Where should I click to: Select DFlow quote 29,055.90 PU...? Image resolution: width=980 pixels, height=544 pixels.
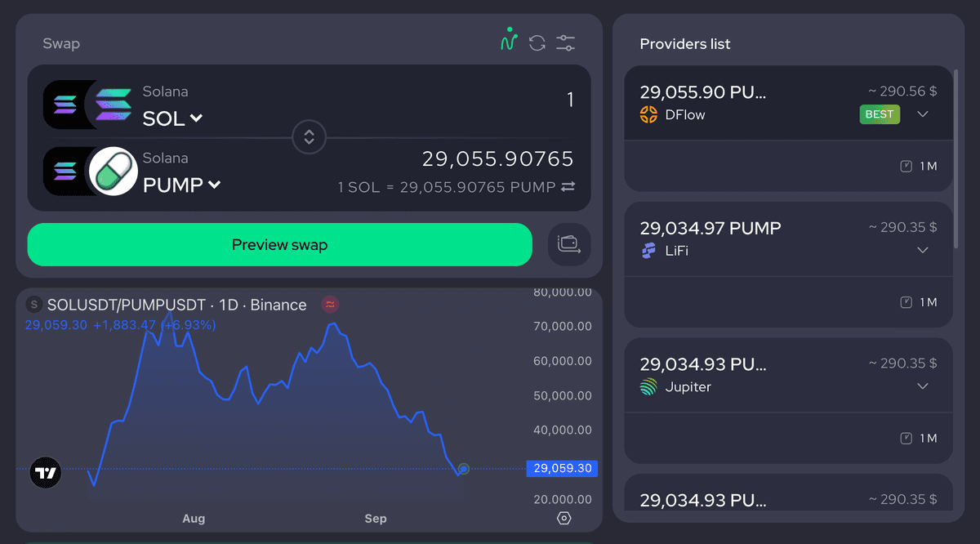click(703, 92)
